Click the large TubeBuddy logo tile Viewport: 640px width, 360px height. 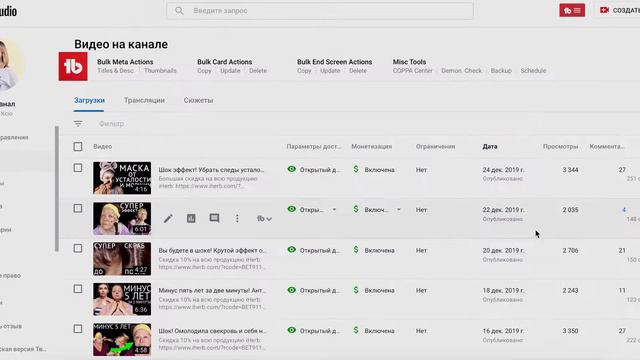73,67
